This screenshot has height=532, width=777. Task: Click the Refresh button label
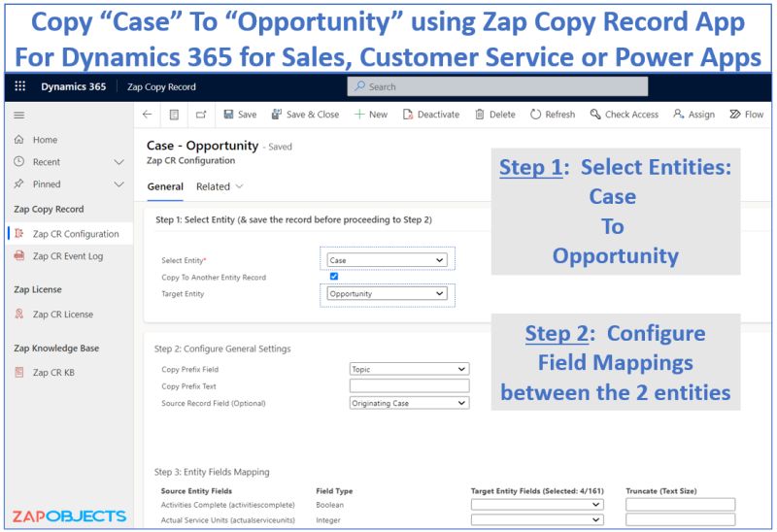pyautogui.click(x=560, y=115)
